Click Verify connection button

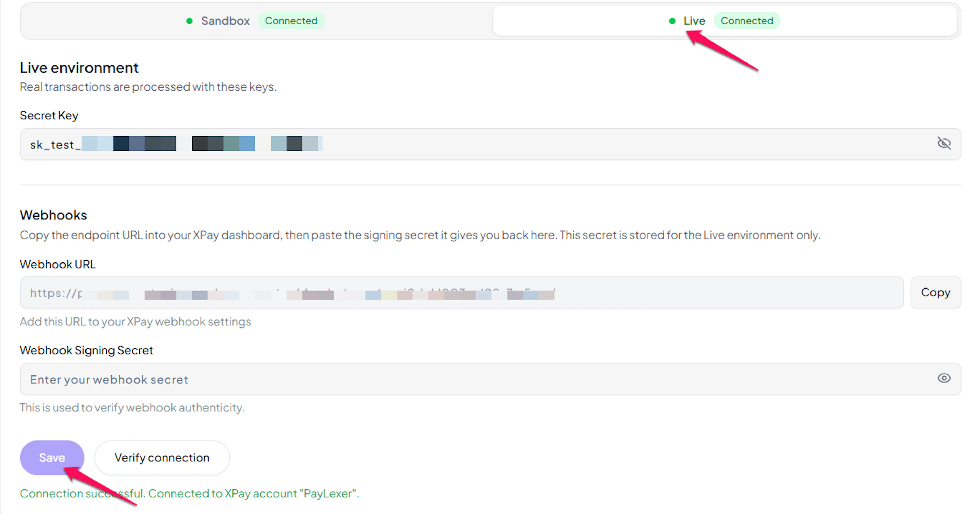click(162, 457)
